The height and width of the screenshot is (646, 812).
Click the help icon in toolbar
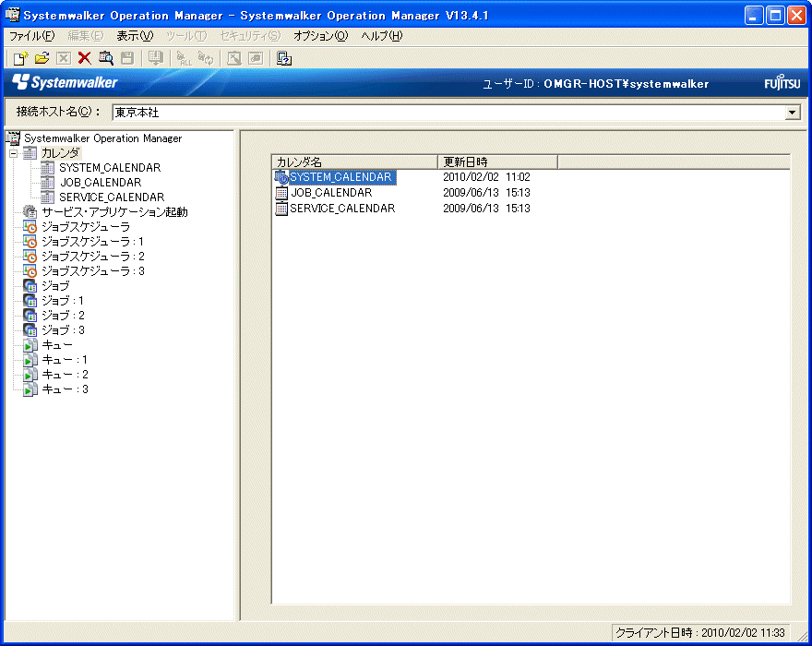coord(284,58)
